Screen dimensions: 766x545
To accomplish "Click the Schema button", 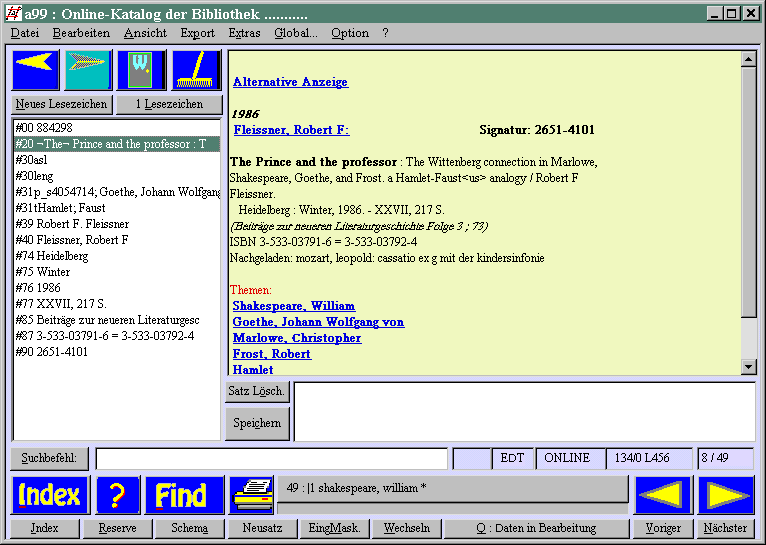I will pyautogui.click(x=190, y=528).
